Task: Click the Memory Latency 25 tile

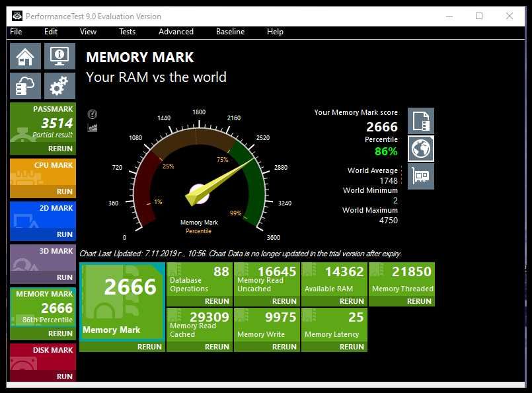Action: (x=334, y=325)
